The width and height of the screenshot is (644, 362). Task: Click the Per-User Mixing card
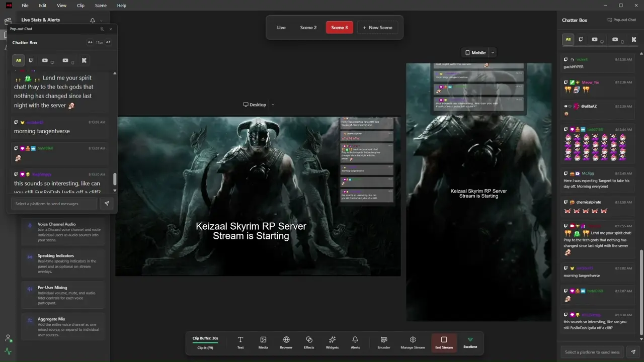click(x=63, y=295)
